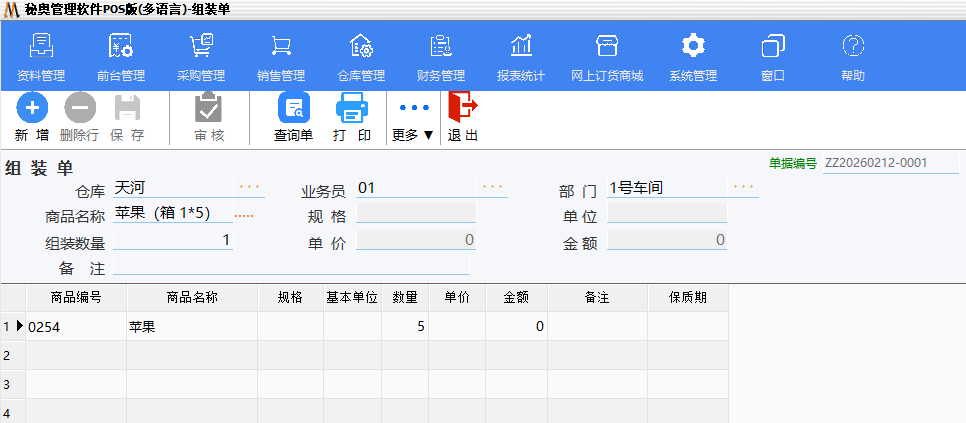The height and width of the screenshot is (423, 966).
Task: Expand the 更多 dropdown menu
Action: tap(413, 118)
